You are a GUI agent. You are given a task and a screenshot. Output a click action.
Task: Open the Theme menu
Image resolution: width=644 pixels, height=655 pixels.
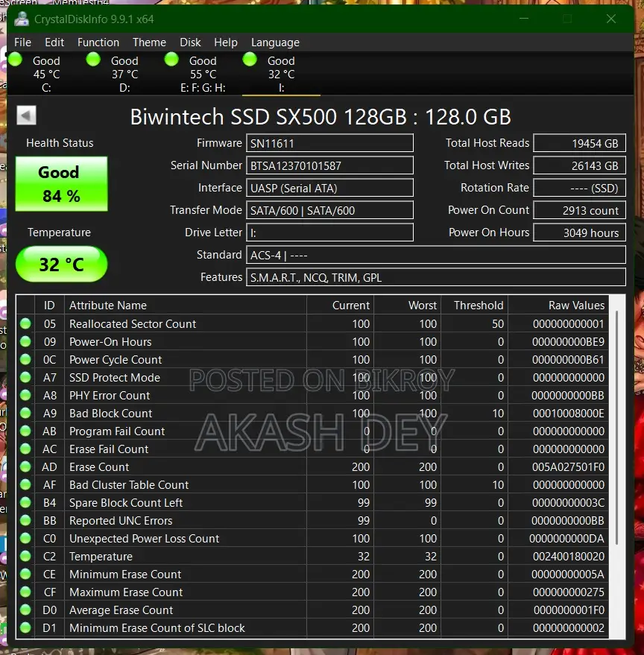(x=149, y=42)
